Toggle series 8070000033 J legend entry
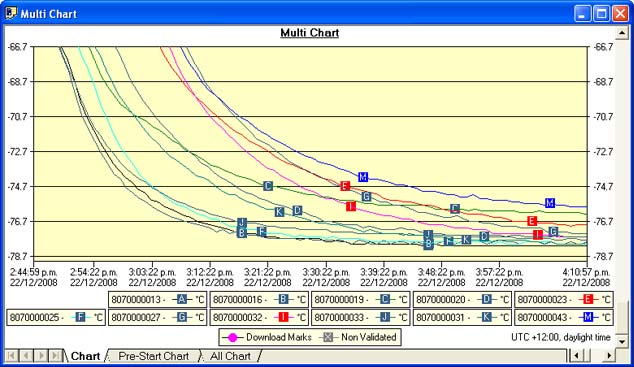Image resolution: width=634 pixels, height=367 pixels. pos(361,317)
